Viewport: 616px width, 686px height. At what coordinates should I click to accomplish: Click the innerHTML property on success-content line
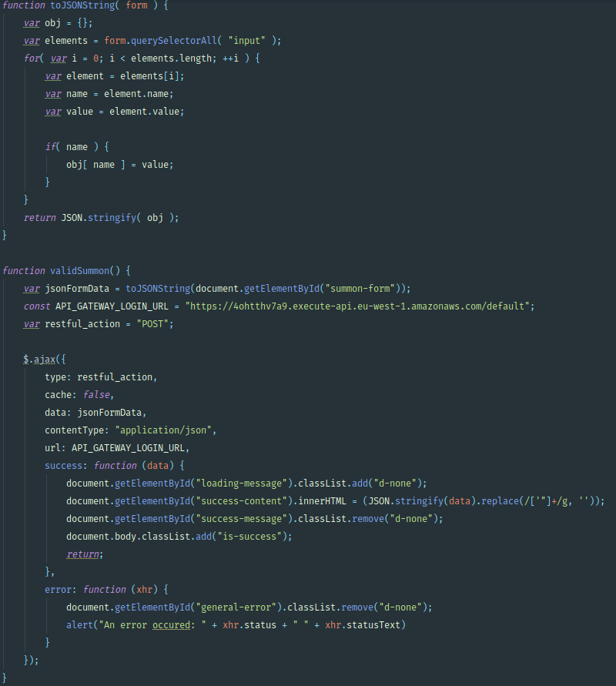pyautogui.click(x=322, y=501)
